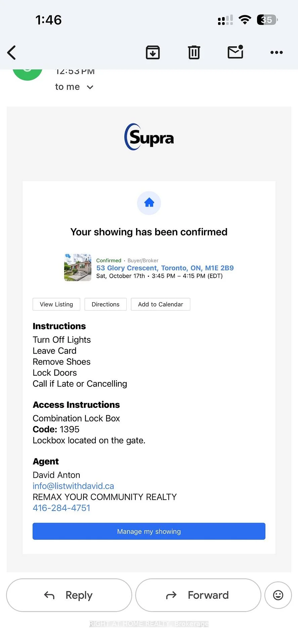This screenshot has height=644, width=298.
Task: Email agent at info@listwithdavid.ca
Action: point(73,486)
